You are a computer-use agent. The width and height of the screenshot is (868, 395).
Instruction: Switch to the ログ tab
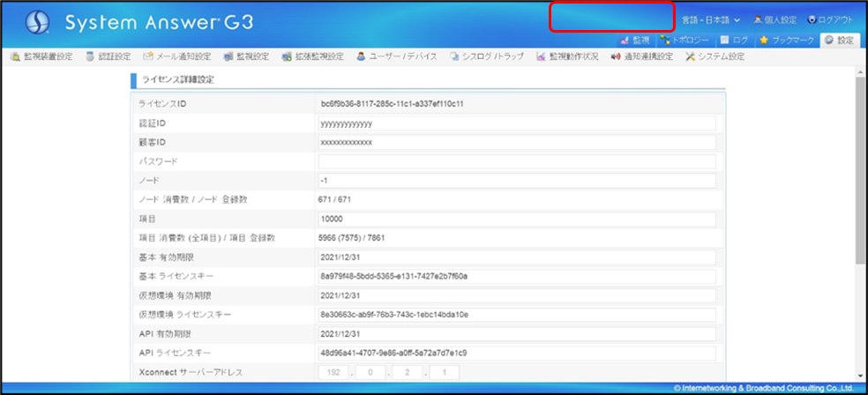734,40
